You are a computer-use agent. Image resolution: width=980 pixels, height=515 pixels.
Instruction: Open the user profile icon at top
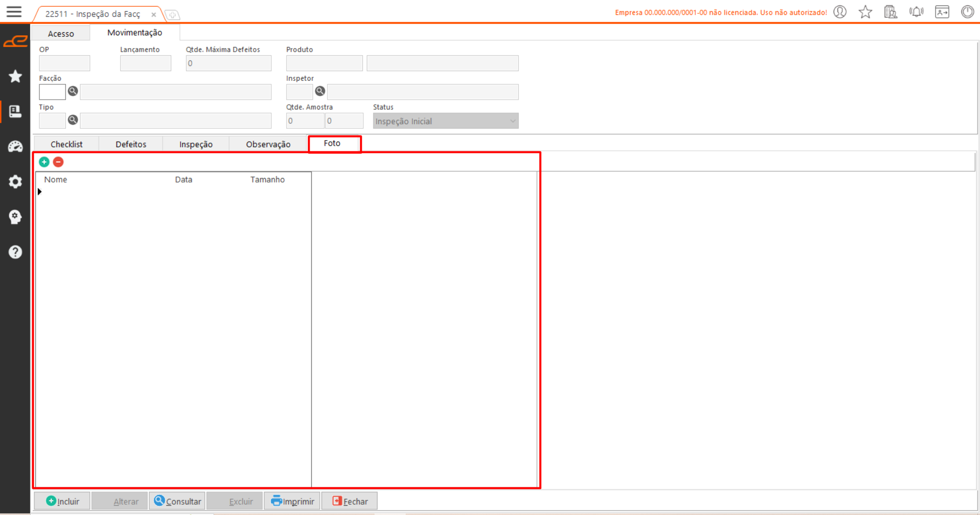tap(840, 12)
